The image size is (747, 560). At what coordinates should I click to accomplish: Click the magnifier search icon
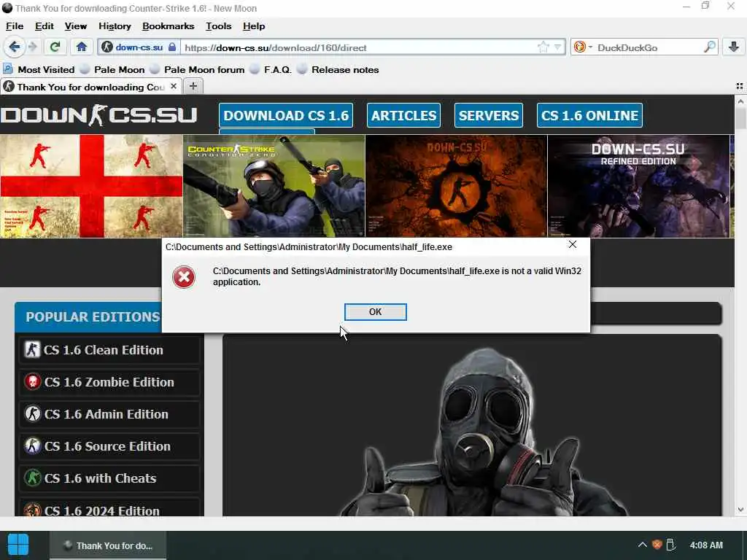click(x=709, y=47)
